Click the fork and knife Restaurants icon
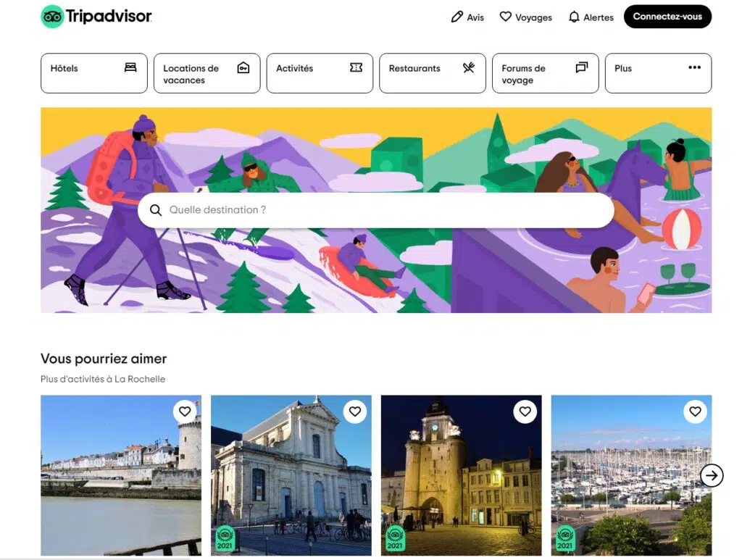The image size is (742, 560). click(x=469, y=67)
